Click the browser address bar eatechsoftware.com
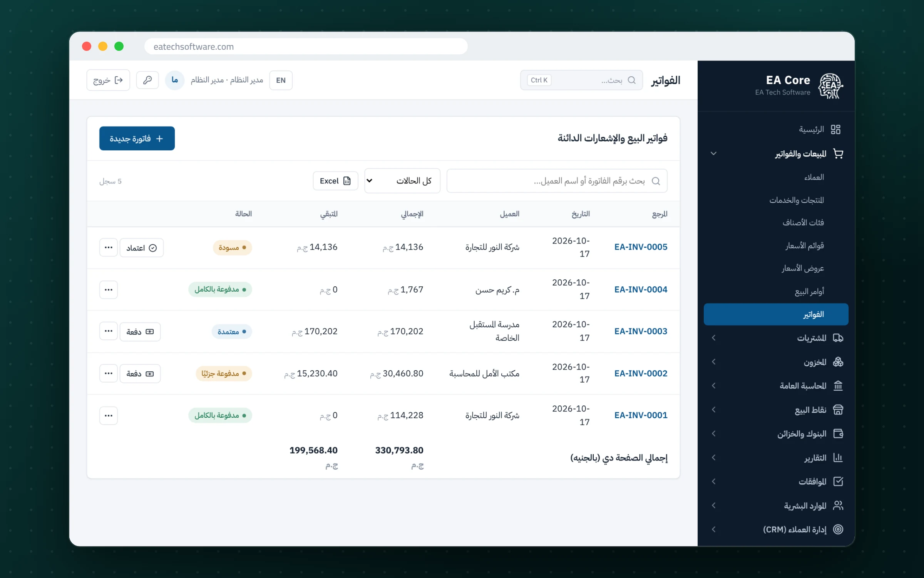Viewport: 924px width, 578px height. [x=306, y=47]
